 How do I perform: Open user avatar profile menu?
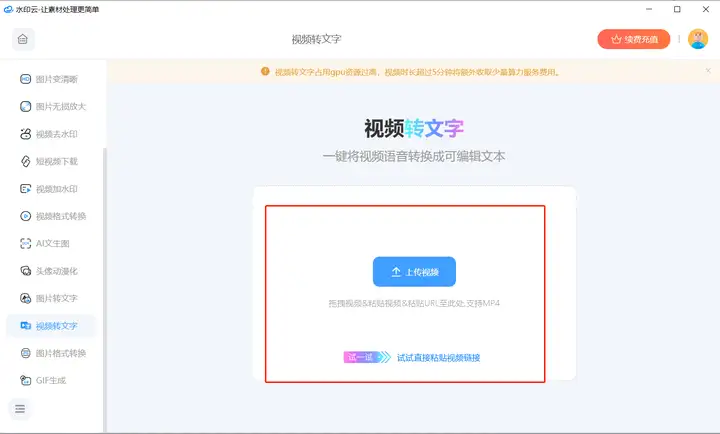[x=698, y=39]
